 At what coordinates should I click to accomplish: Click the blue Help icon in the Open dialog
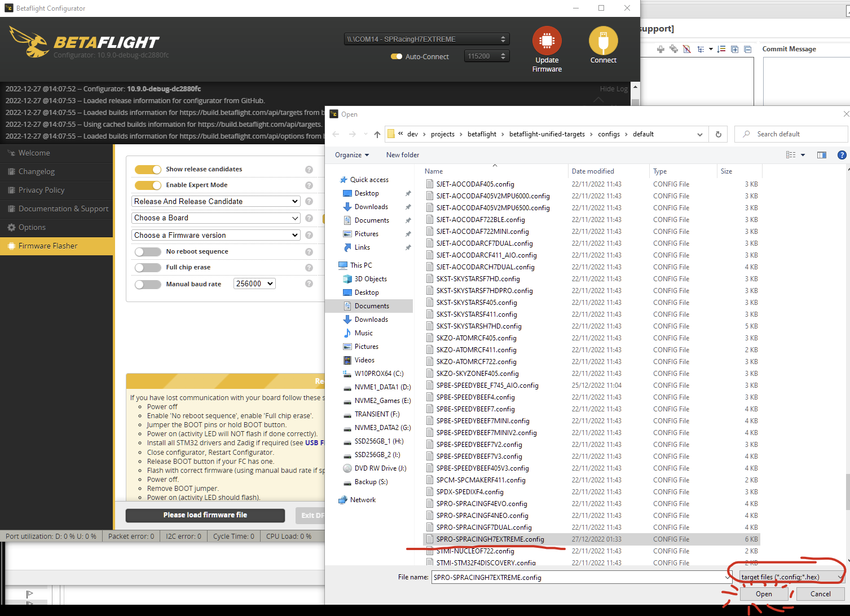pos(842,154)
